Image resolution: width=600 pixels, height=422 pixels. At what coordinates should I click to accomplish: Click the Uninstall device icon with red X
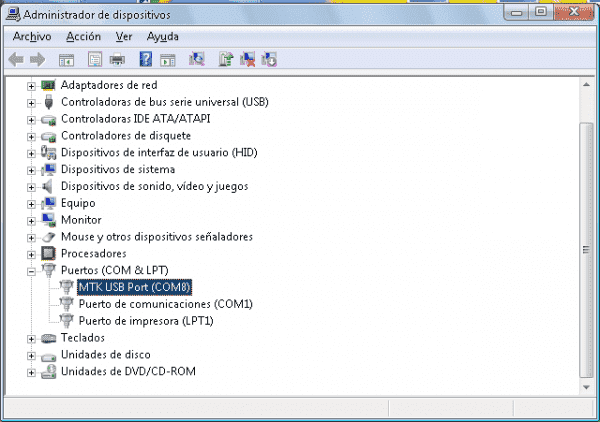pyautogui.click(x=248, y=59)
